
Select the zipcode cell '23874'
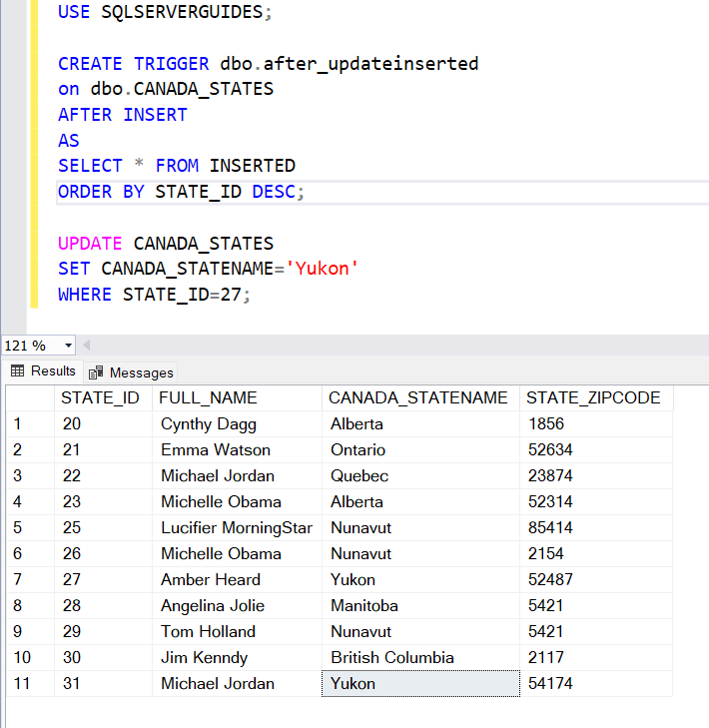pyautogui.click(x=596, y=476)
